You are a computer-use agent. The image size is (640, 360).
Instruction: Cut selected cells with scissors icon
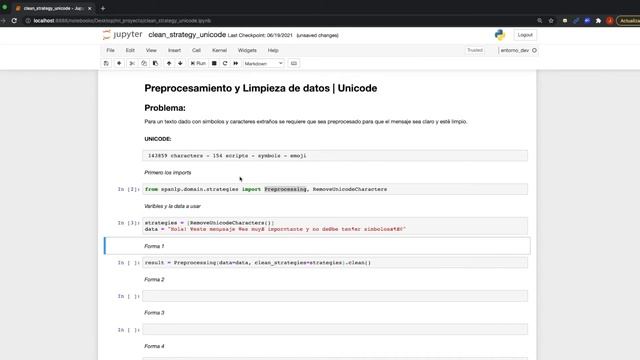pos(132,63)
